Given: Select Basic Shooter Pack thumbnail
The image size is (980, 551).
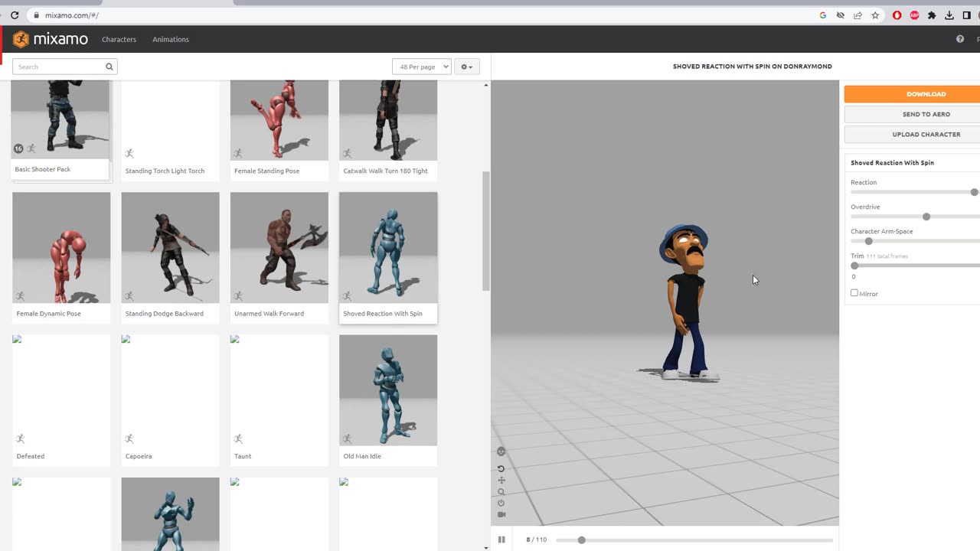Looking at the screenshot, I should coord(60,119).
